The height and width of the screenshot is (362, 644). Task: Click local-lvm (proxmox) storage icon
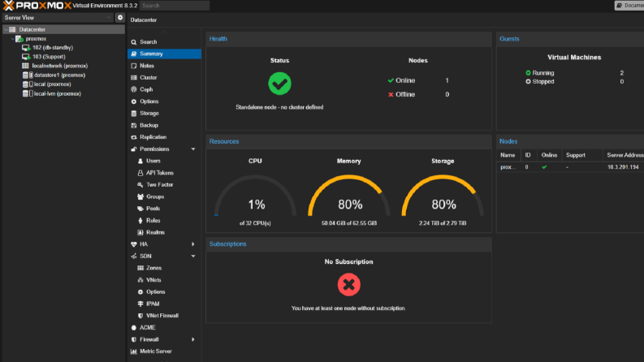pos(28,93)
